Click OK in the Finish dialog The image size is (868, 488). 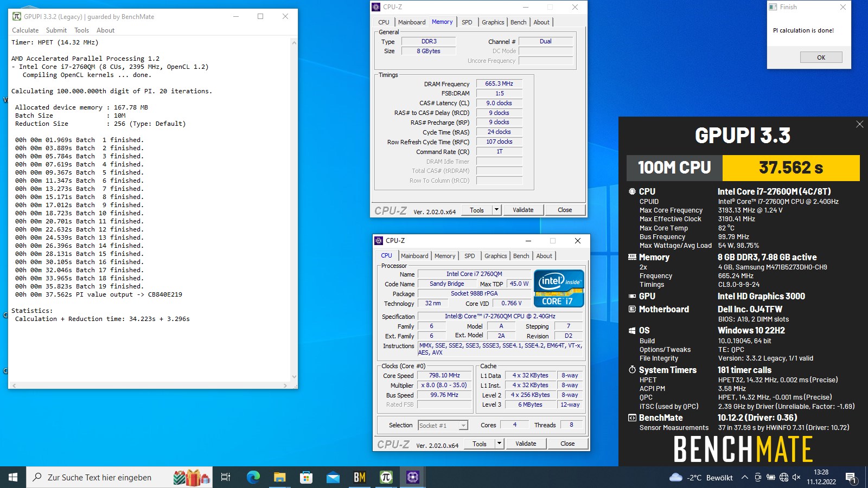[x=821, y=57]
